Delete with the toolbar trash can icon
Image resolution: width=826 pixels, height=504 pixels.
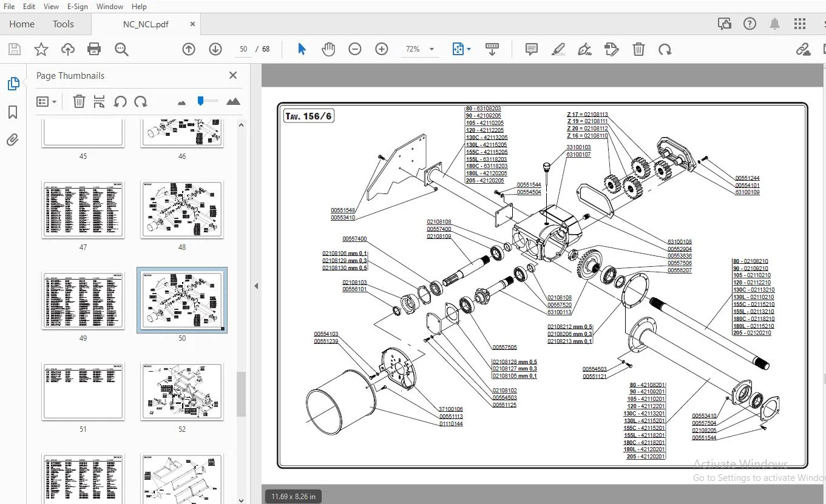coord(638,49)
